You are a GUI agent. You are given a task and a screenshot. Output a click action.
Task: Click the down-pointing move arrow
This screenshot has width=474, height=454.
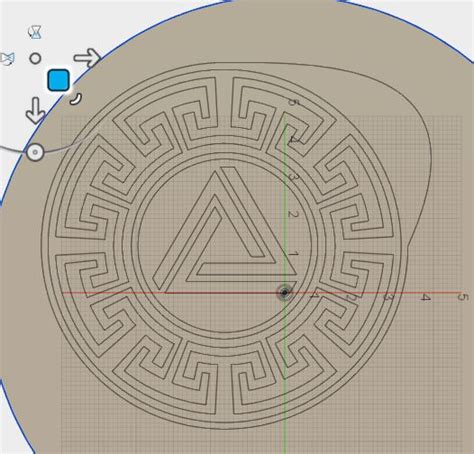tap(35, 110)
